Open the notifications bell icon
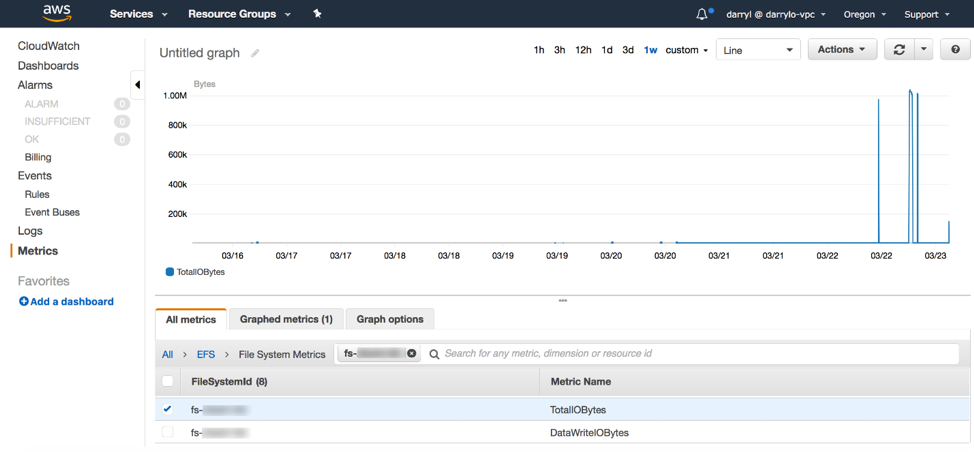 pos(702,14)
